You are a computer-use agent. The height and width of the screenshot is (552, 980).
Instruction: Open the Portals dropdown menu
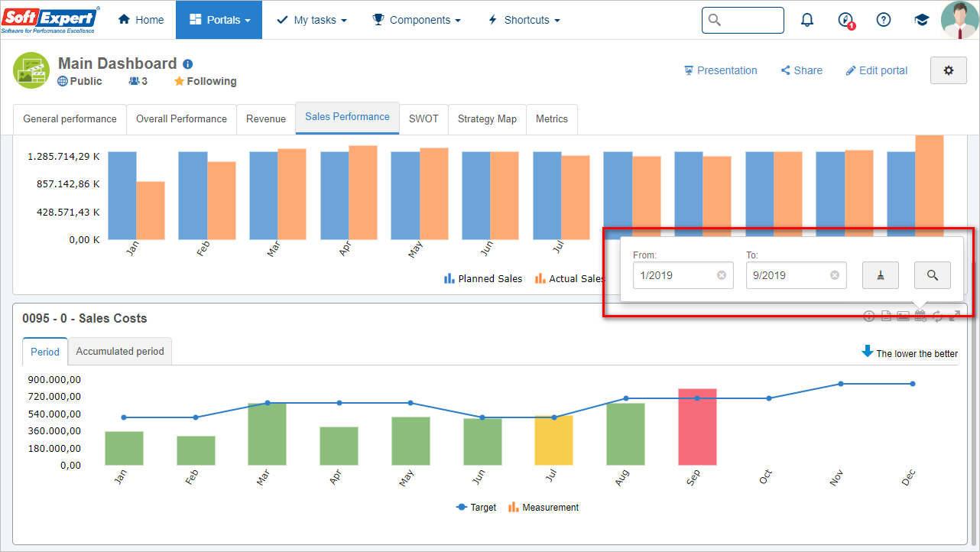click(x=219, y=20)
